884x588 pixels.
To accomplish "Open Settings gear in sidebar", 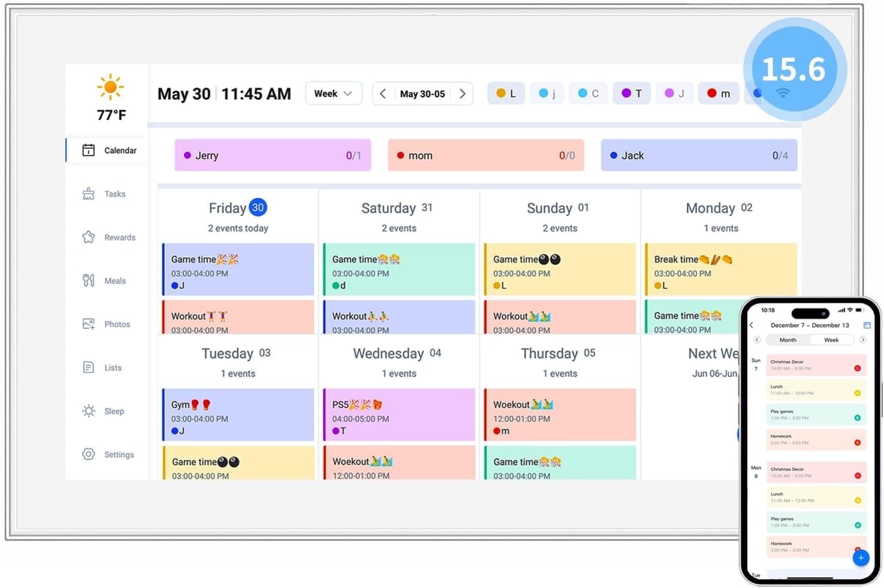I will coord(89,454).
